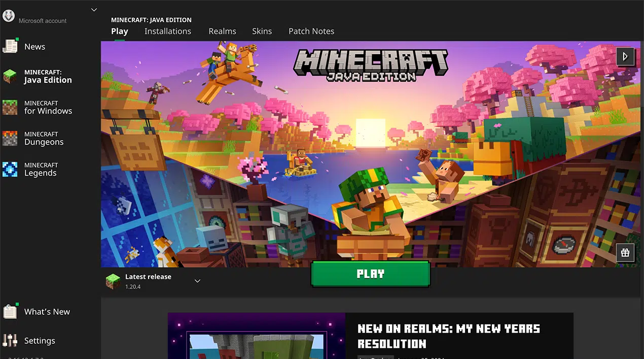
Task: Select MINECRAFT for Windows sidebar label
Action: (48, 108)
